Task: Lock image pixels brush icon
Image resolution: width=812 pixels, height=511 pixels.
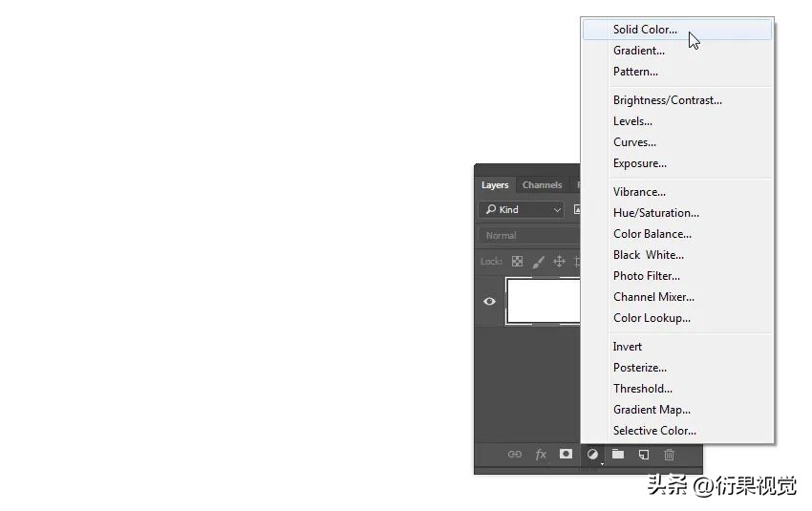Action: pos(539,262)
